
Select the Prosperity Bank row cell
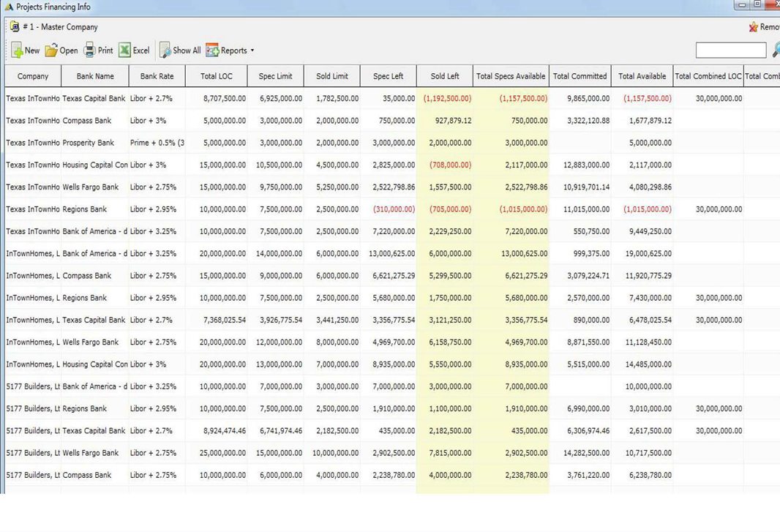coord(89,143)
